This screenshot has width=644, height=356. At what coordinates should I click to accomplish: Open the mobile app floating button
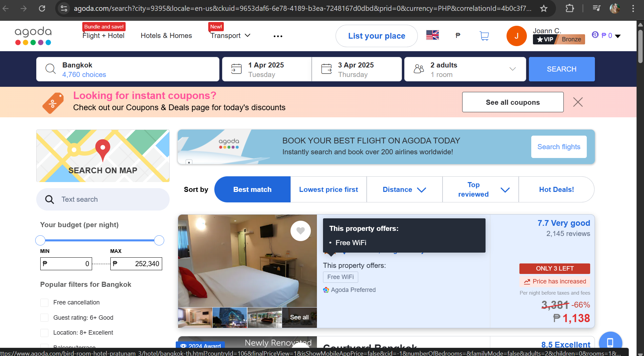click(x=610, y=342)
